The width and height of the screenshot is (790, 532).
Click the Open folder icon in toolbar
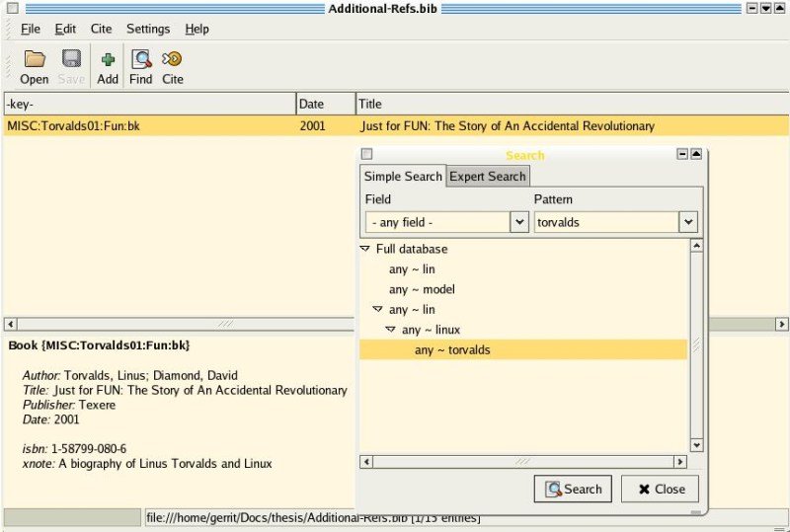[35, 59]
